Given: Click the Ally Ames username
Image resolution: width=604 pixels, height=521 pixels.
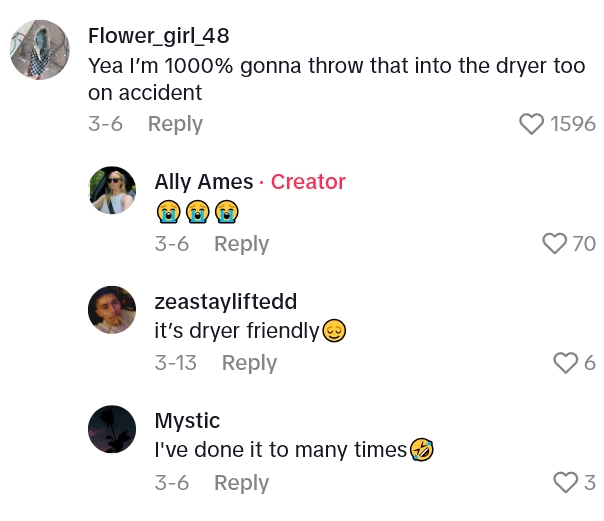Looking at the screenshot, I should coord(204,182).
